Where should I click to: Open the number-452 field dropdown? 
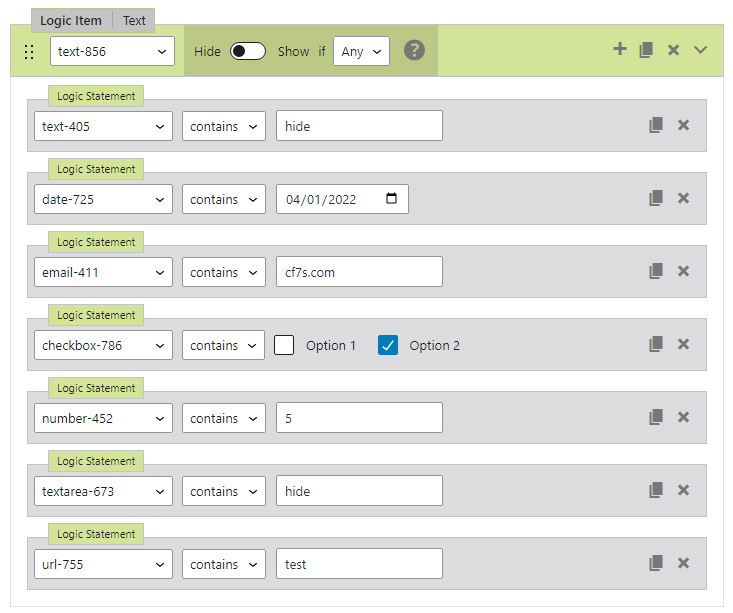click(103, 418)
